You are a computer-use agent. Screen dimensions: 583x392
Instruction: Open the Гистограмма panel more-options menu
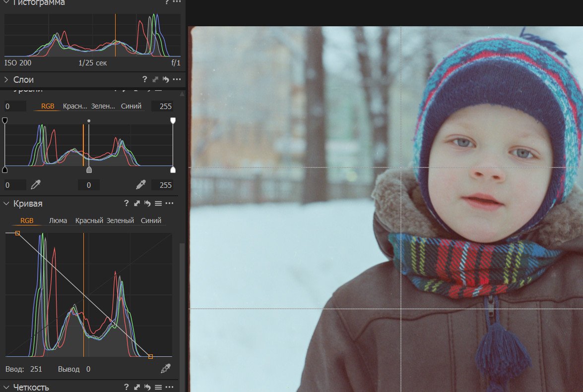[x=177, y=2]
